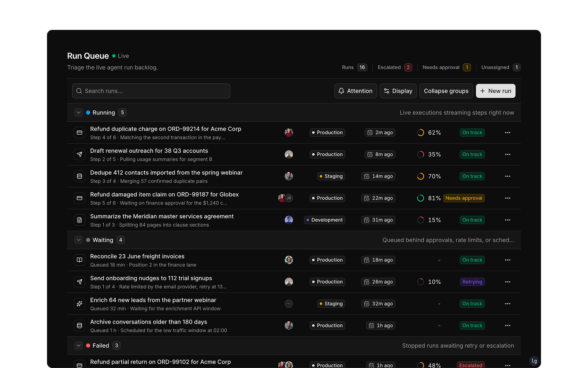
Task: Click the Retrying status badge
Action: coord(472,282)
